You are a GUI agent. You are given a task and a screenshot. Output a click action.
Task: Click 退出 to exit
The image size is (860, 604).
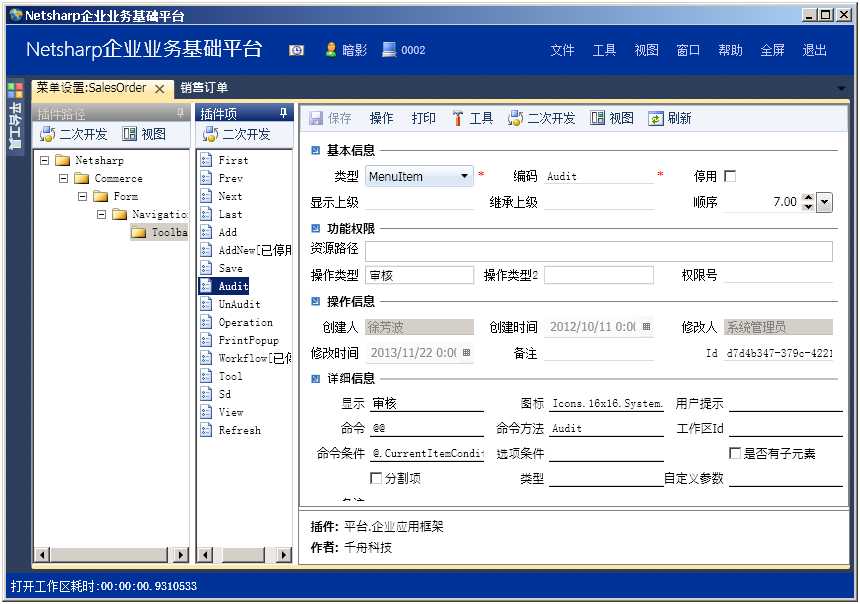pos(814,49)
